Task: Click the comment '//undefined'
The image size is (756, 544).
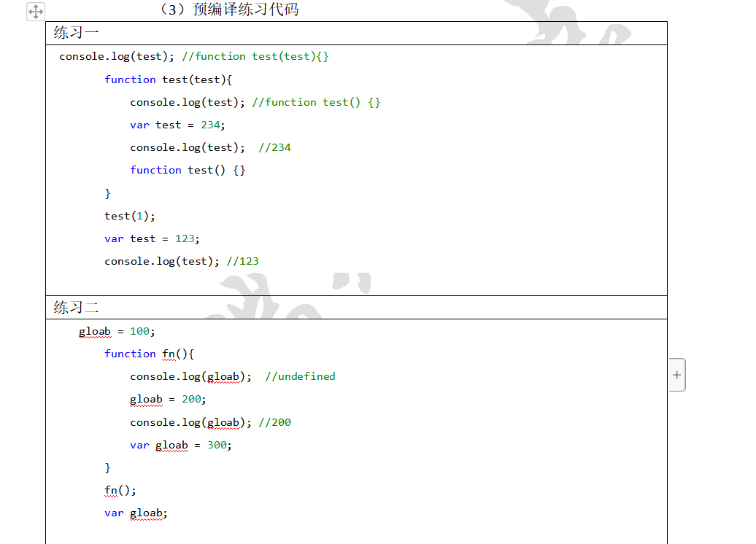Action: [x=301, y=376]
